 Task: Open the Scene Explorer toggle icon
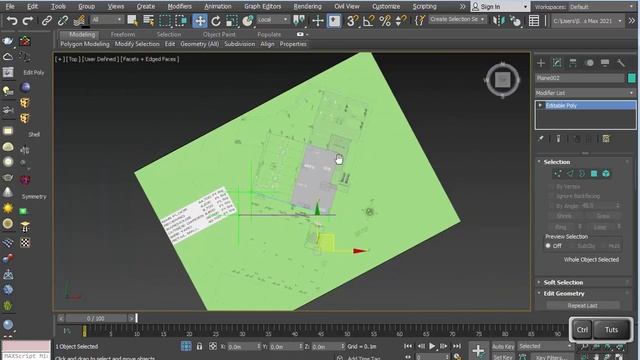coord(534,21)
